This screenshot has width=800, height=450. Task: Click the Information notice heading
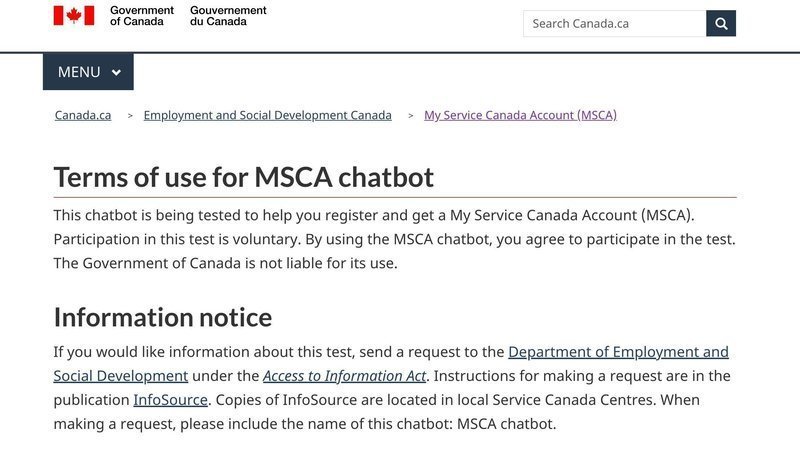[x=163, y=317]
